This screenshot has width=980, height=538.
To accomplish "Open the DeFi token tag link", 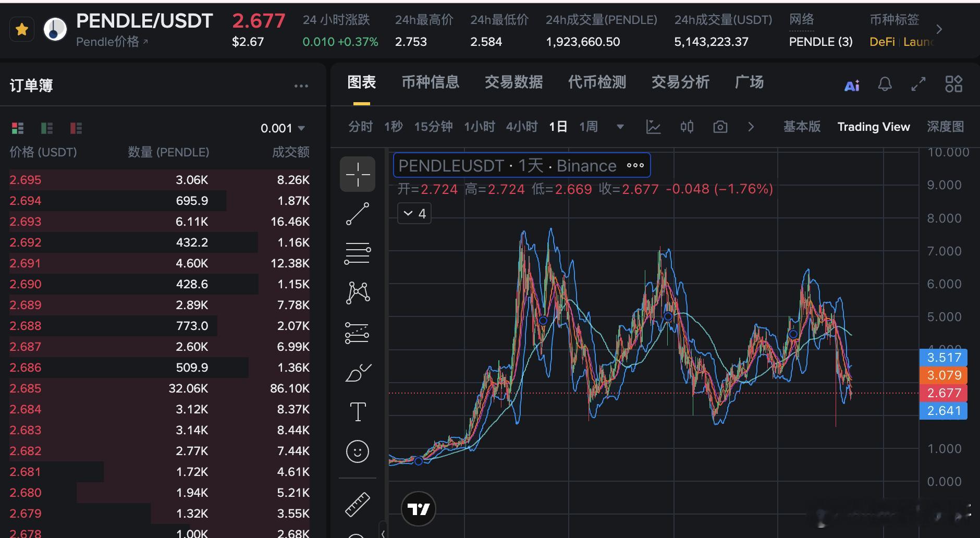I will click(883, 42).
